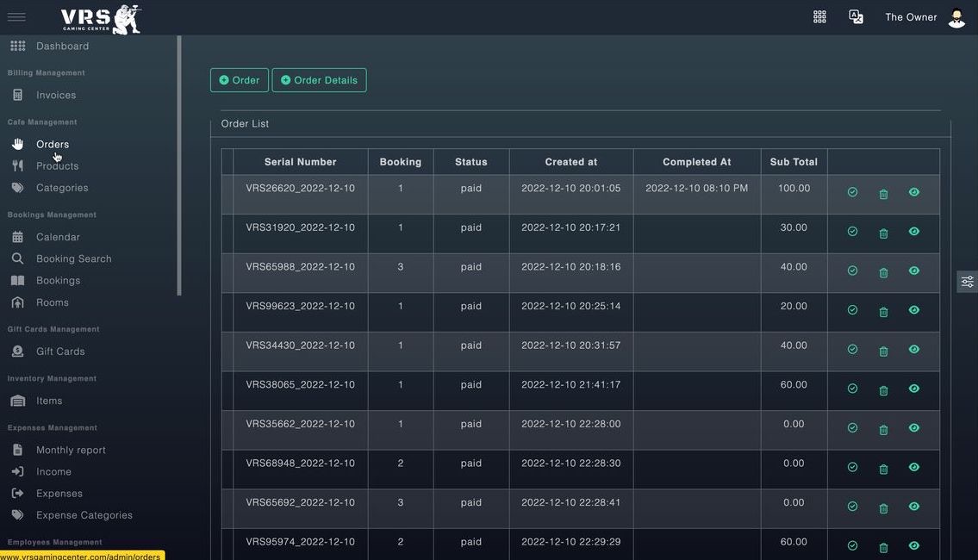View order VRS26620_2022-12-10 using eye icon
978x560 pixels.
click(913, 192)
